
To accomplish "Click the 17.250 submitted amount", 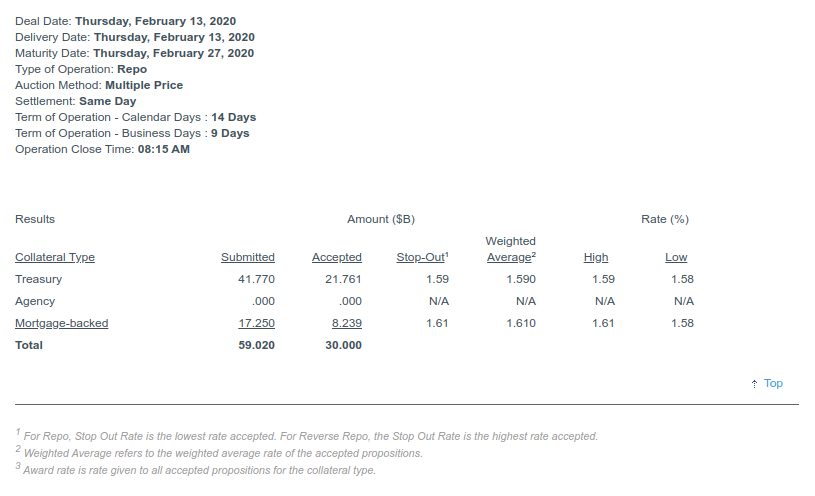I will [x=256, y=323].
